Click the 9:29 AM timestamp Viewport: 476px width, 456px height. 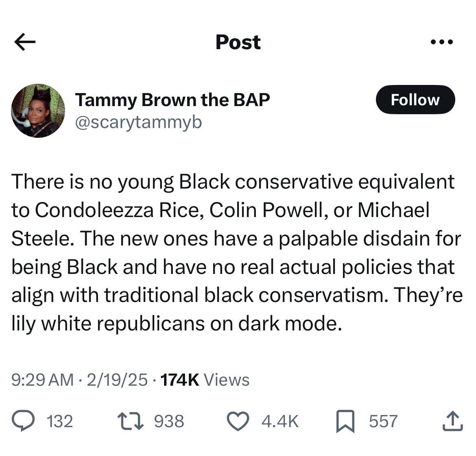42,380
